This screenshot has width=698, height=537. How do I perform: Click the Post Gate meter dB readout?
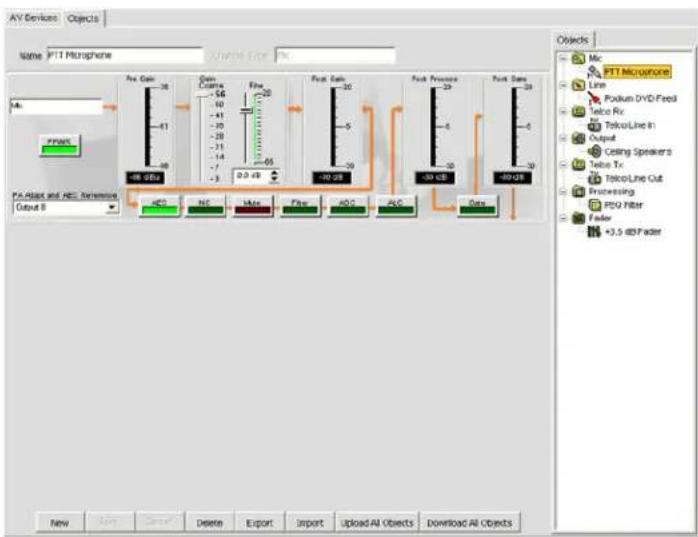coord(512,178)
